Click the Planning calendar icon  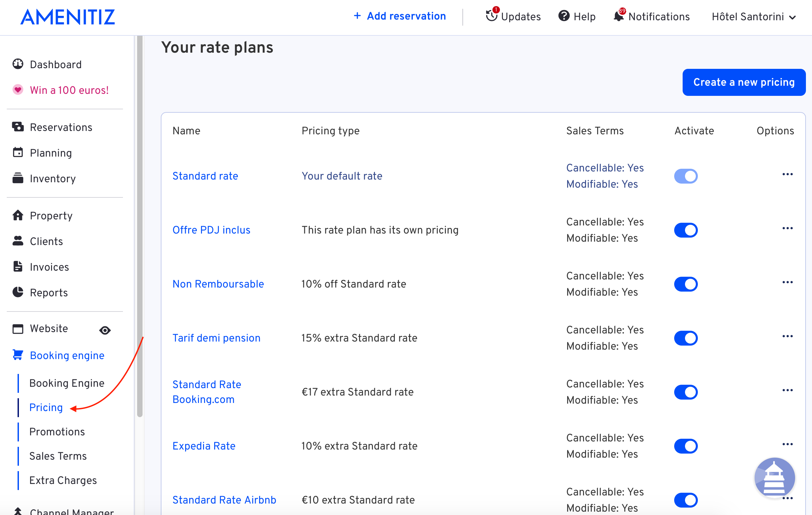(18, 153)
